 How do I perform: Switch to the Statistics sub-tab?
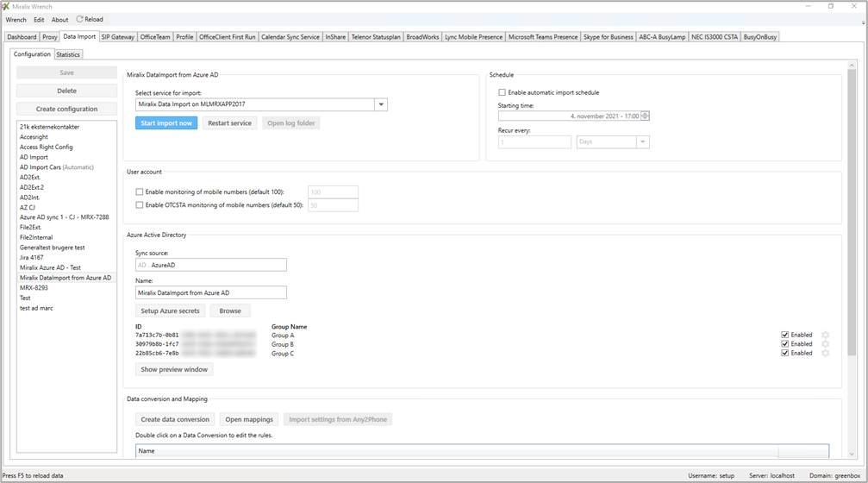[68, 54]
